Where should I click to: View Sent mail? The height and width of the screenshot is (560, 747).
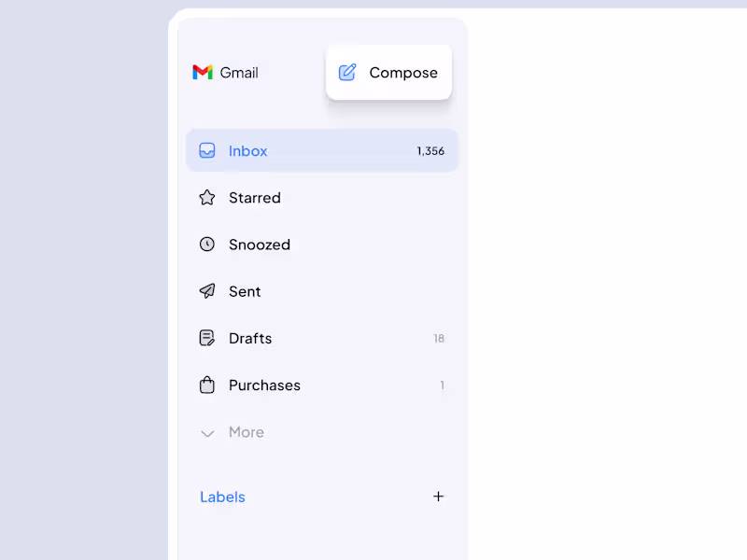click(x=245, y=291)
